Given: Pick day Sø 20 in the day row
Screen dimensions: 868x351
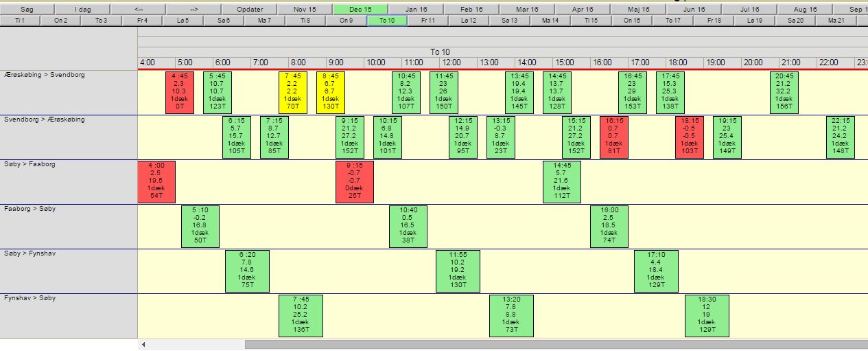Looking at the screenshot, I should click(795, 21).
